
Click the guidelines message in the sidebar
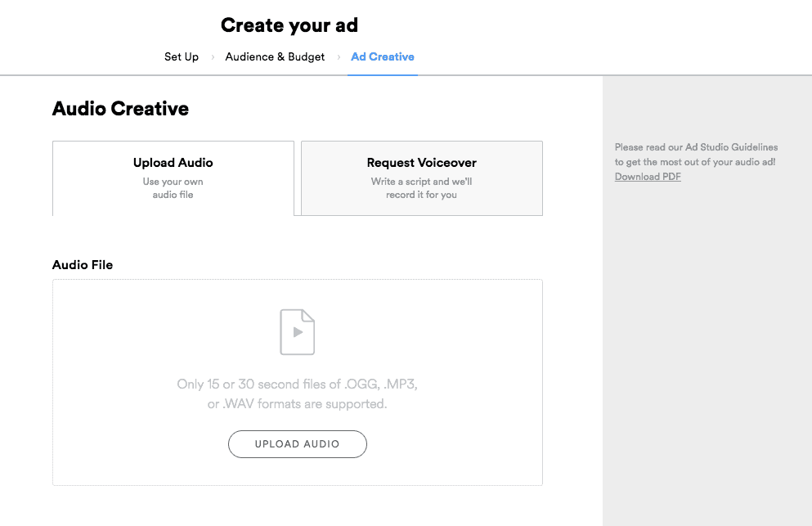696,155
